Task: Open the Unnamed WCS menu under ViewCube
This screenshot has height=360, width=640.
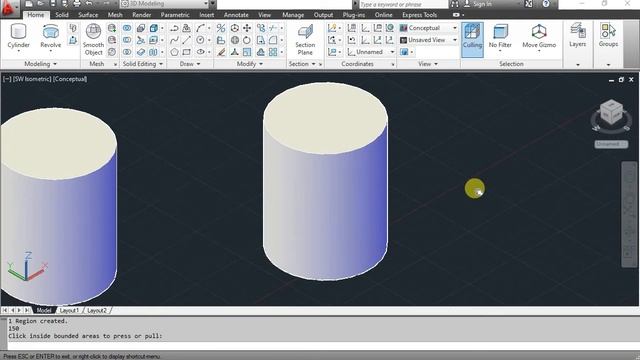Action: (611, 144)
